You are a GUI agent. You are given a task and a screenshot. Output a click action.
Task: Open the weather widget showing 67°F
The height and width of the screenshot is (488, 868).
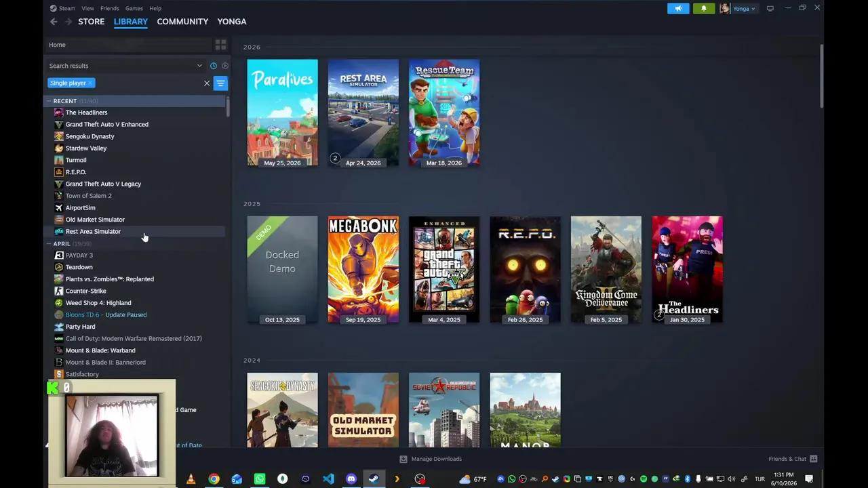[473, 479]
